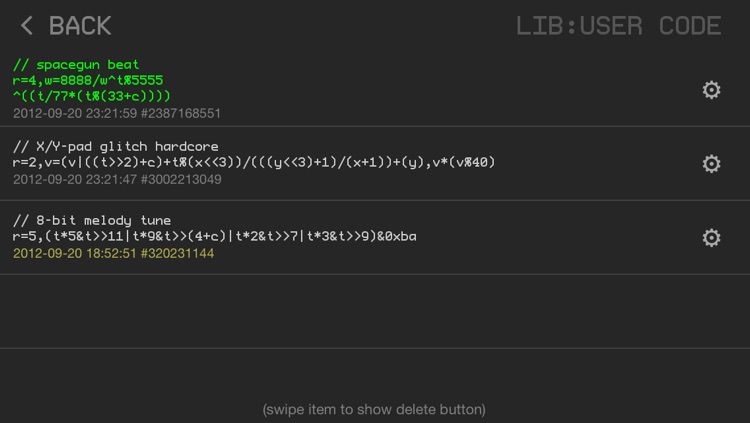
Task: Open settings gear for X/Y-pad glitch hardcore
Action: [x=711, y=164]
